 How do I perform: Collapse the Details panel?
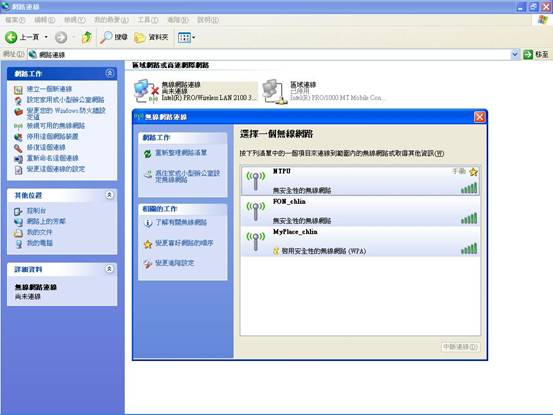[109, 269]
